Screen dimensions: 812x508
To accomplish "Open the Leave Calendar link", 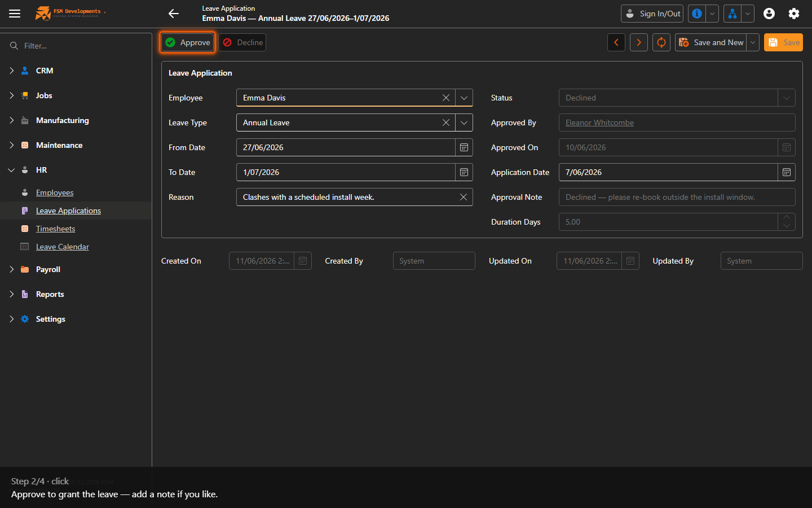I will 63,247.
